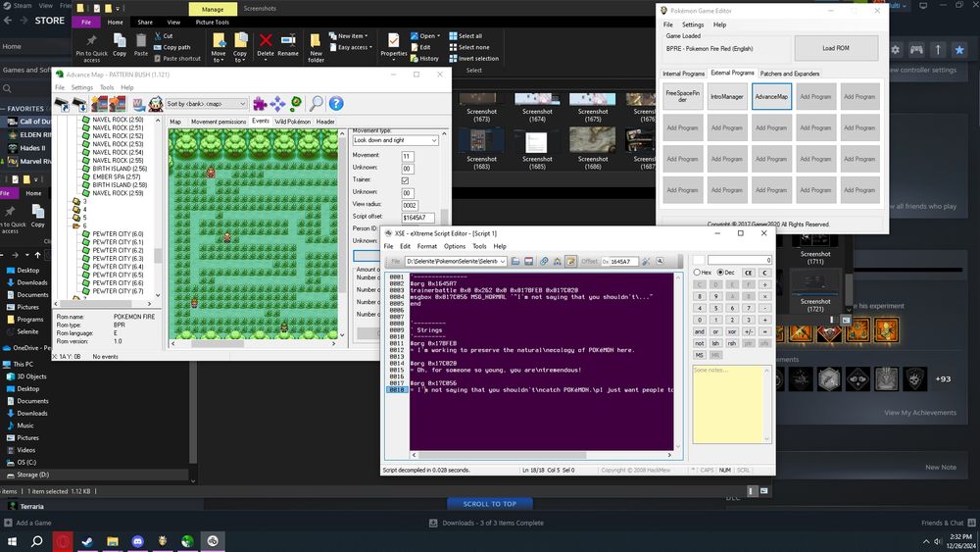The image size is (980, 552).
Task: Click Pin to Quick access icon
Action: 91,40
